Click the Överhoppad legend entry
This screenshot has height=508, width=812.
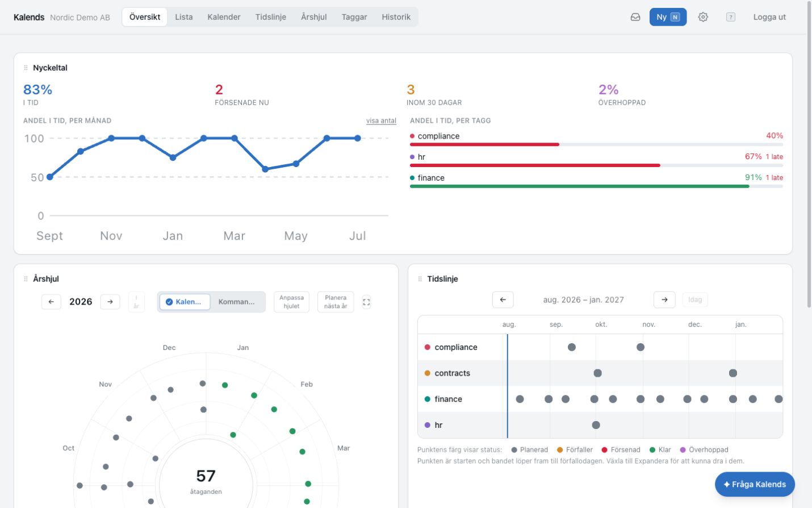tap(704, 449)
